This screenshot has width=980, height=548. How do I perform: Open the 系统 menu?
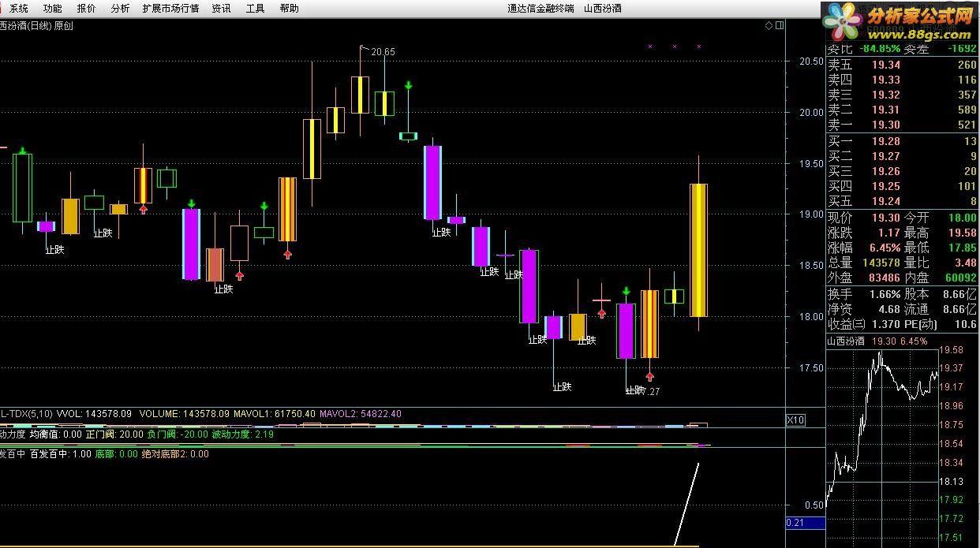19,8
